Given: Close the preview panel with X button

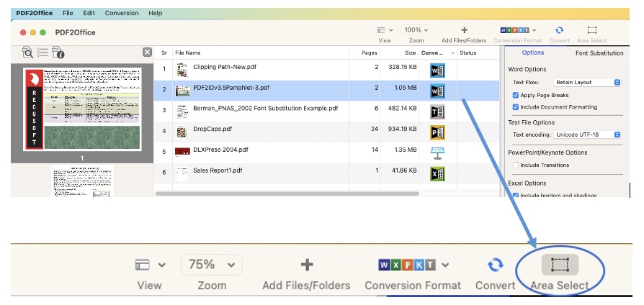Looking at the screenshot, I should [x=147, y=52].
